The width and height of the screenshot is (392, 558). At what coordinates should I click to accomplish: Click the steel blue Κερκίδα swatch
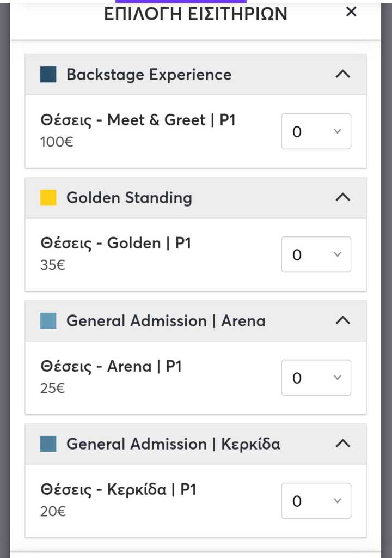click(48, 444)
